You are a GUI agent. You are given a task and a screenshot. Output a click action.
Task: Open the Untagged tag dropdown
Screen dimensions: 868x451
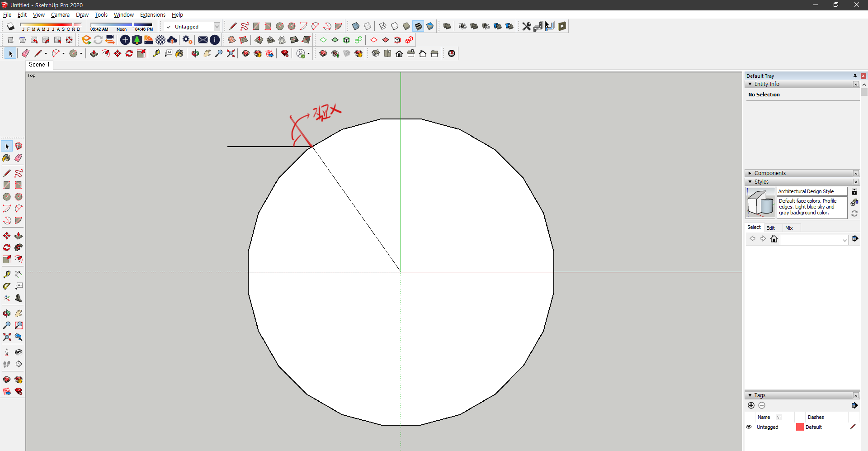[x=217, y=27]
